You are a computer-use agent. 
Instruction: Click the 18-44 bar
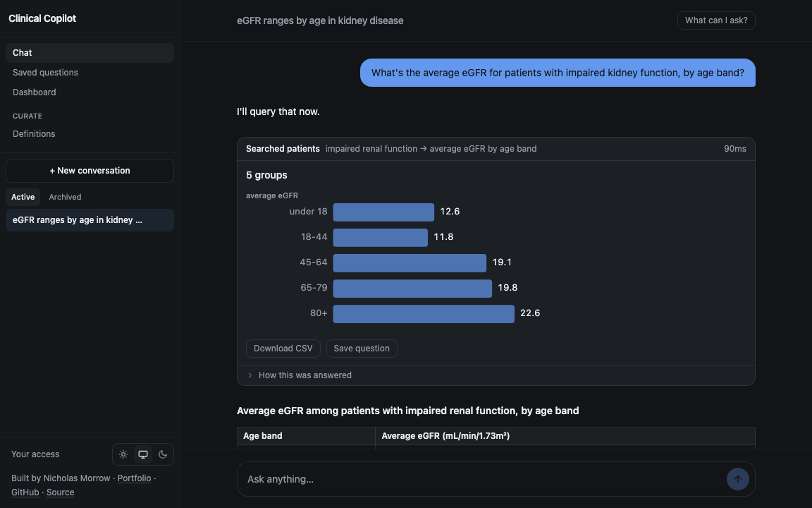(380, 237)
